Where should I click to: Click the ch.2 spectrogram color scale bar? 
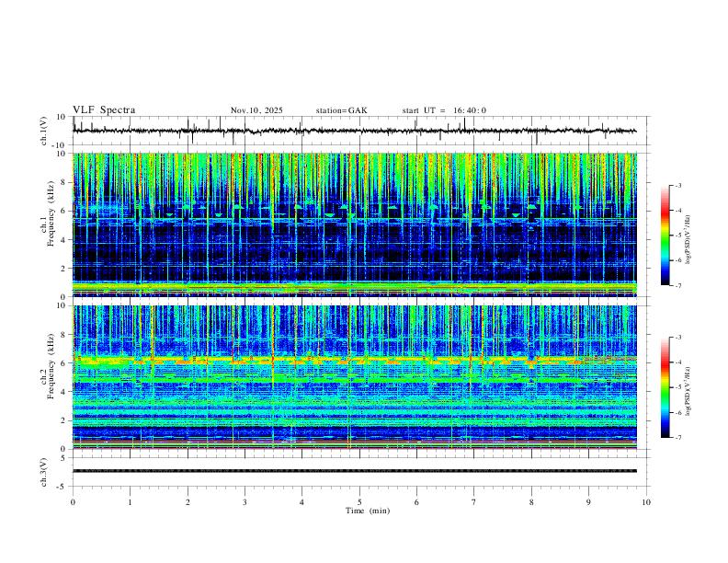pyautogui.click(x=665, y=387)
